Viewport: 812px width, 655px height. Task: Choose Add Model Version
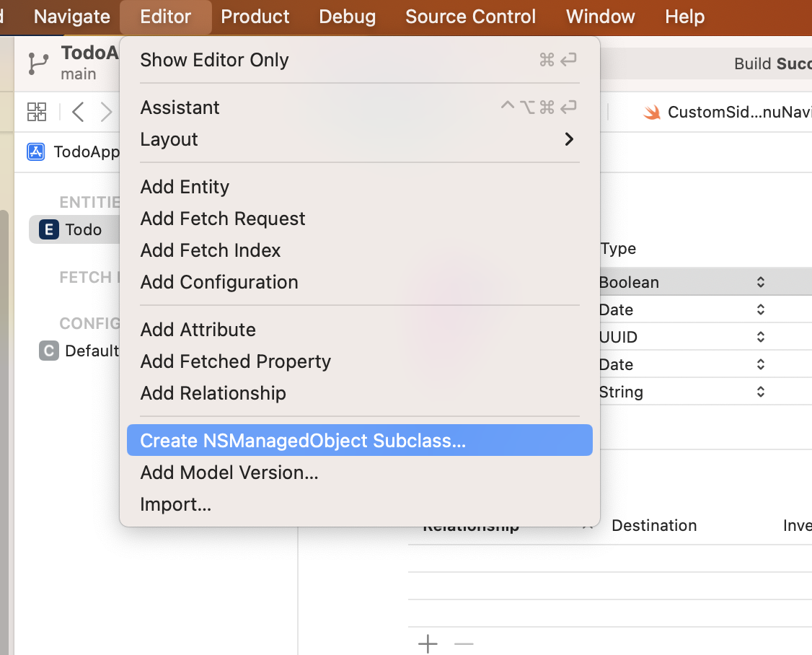click(x=359, y=472)
